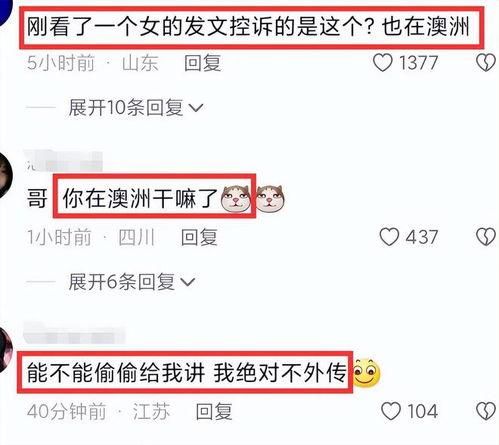This screenshot has height=445, width=499.
Task: Expand 展开6条回复 replies
Action: pyautogui.click(x=132, y=282)
